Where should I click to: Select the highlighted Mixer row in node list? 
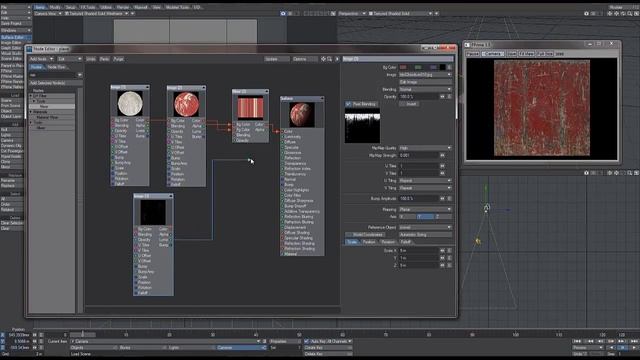(x=52, y=106)
